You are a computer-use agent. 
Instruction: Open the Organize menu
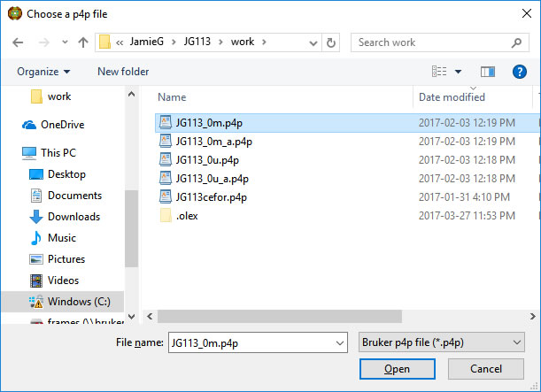click(x=43, y=72)
